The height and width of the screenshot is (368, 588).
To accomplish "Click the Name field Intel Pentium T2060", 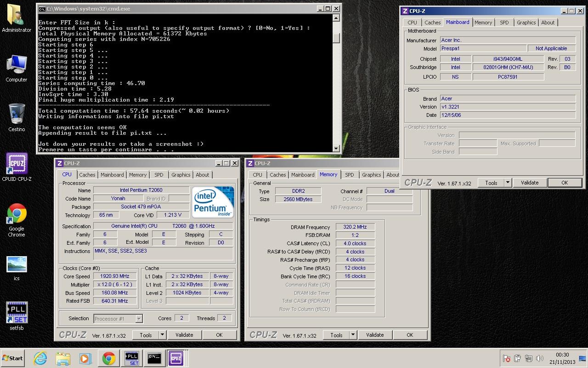I will click(141, 190).
